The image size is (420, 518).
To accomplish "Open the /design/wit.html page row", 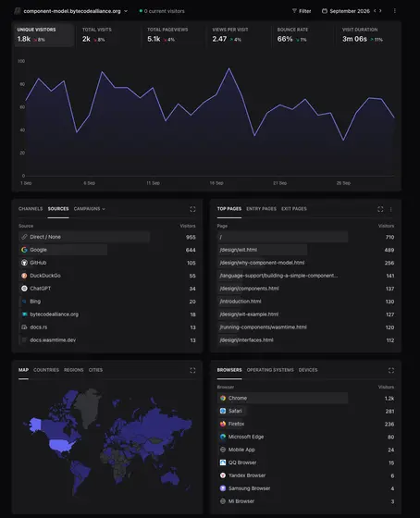I will pos(305,250).
